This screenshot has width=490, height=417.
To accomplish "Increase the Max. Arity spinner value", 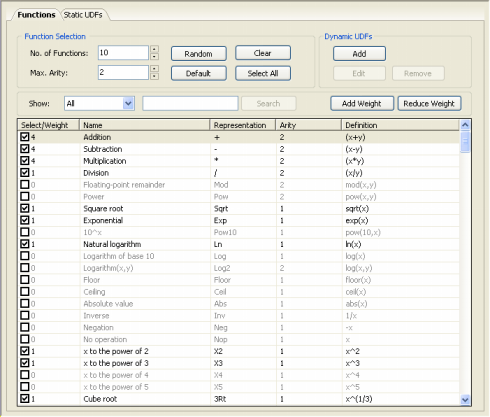I will [154, 69].
